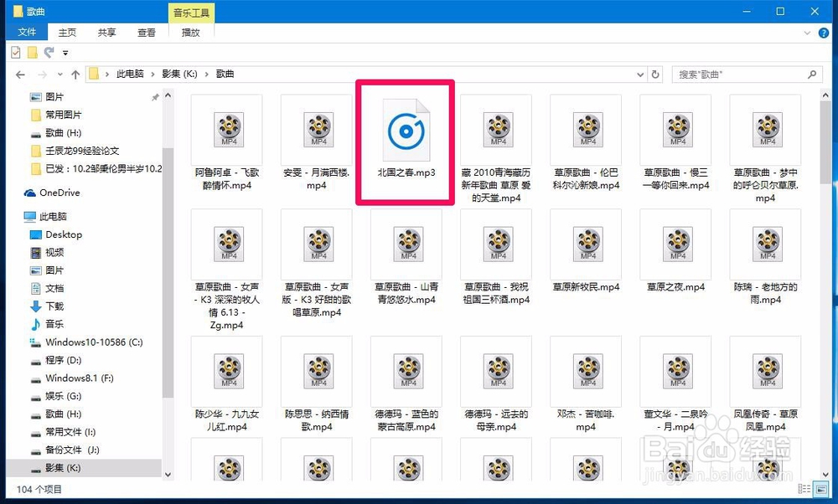
Task: Select 草原新牧民.mp4 file
Action: click(x=586, y=251)
